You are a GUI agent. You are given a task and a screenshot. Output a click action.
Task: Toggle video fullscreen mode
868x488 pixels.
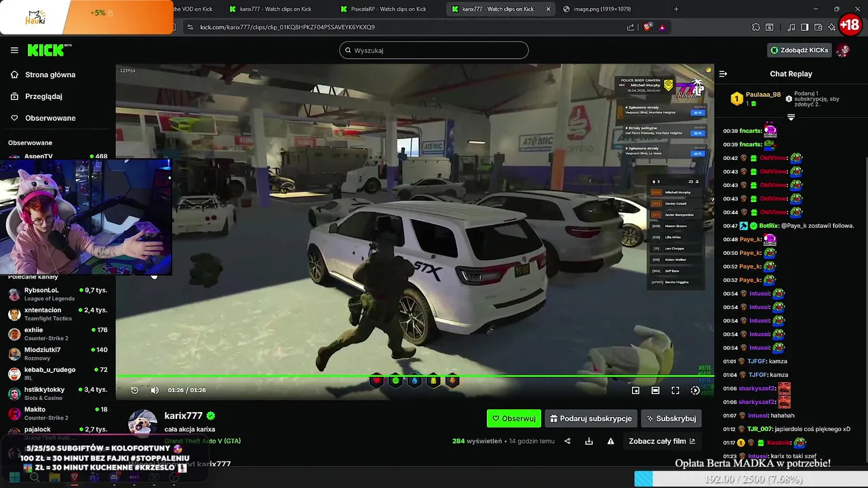675,390
